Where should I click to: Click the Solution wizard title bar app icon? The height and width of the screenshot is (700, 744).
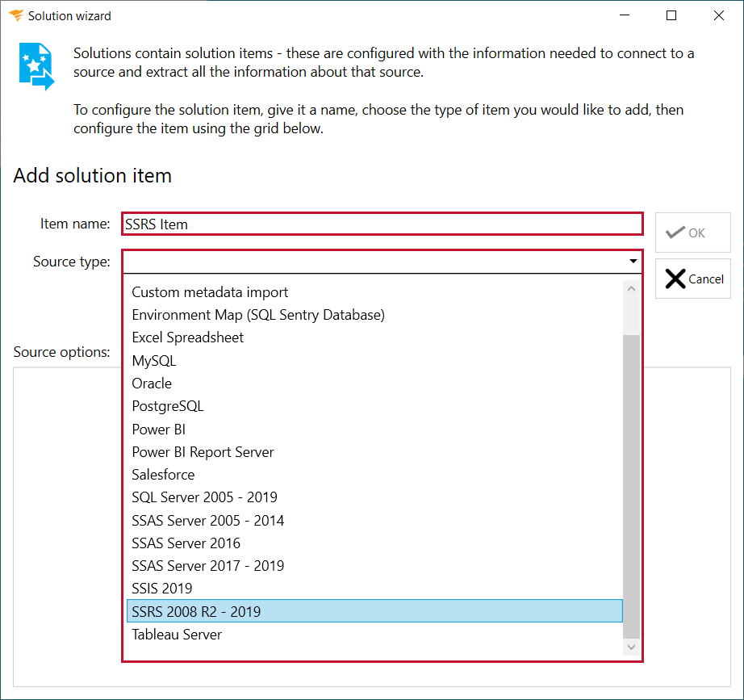[15, 15]
